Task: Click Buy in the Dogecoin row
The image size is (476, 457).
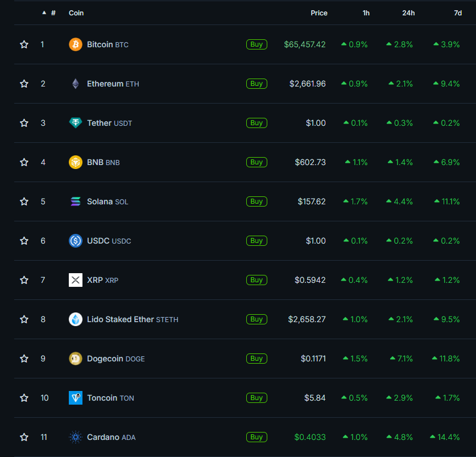Action: click(x=256, y=359)
